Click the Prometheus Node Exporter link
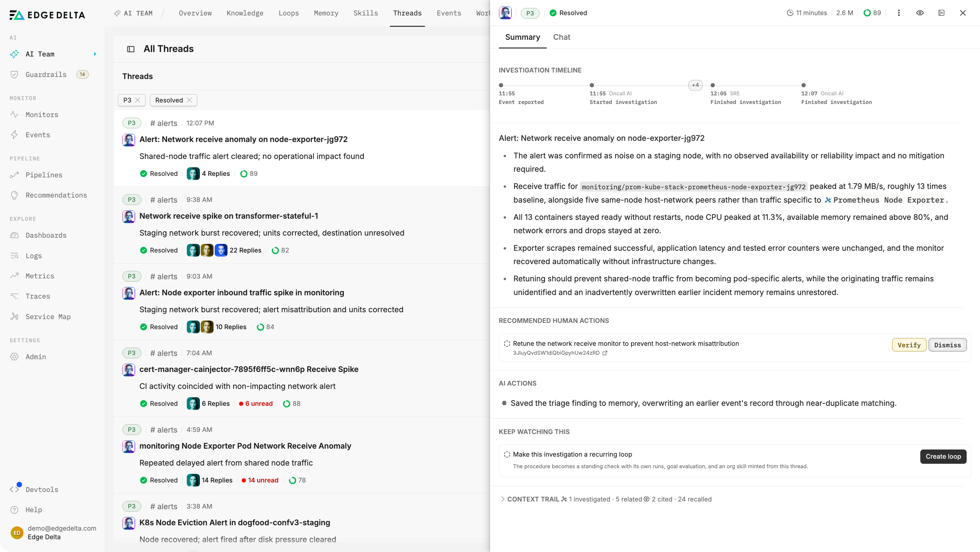 coord(885,200)
